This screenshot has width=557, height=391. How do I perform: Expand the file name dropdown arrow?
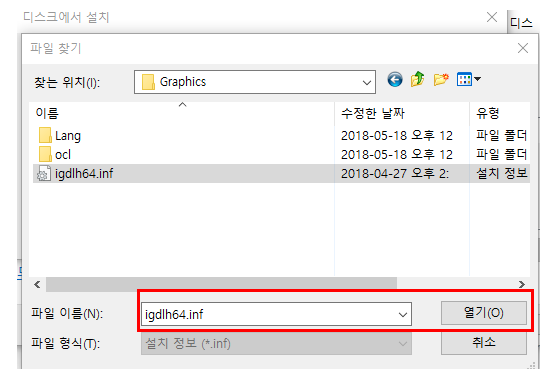[x=402, y=314]
